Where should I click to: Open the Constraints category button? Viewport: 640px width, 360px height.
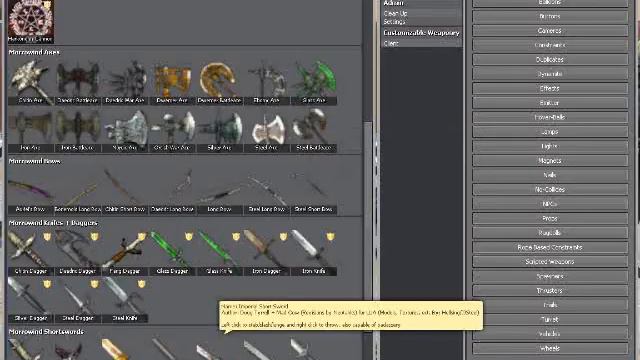[x=550, y=45]
